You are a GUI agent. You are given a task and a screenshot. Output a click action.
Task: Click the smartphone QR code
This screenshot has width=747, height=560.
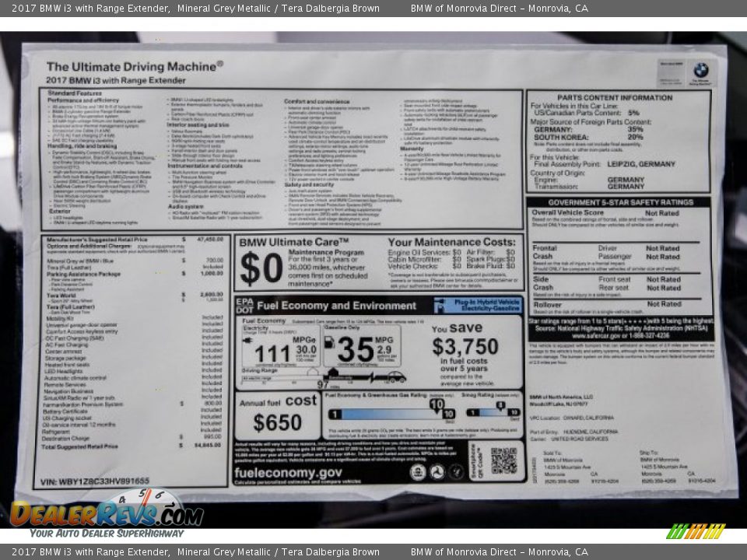point(503,460)
